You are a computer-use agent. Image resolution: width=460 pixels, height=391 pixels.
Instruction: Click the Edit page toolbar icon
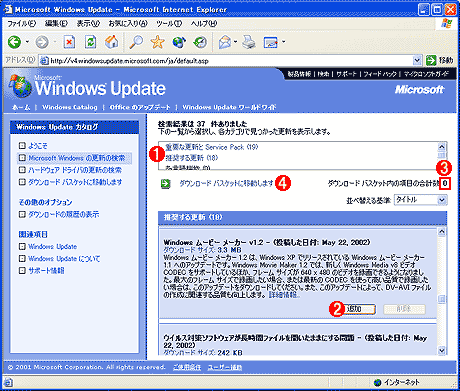(271, 42)
